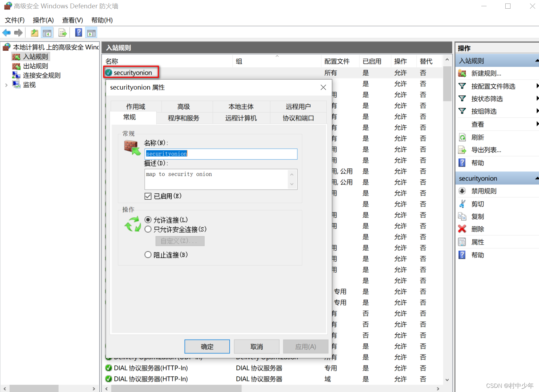Toggle the console tree pane toolbar icon
Image resolution: width=539 pixels, height=392 pixels.
(x=47, y=33)
